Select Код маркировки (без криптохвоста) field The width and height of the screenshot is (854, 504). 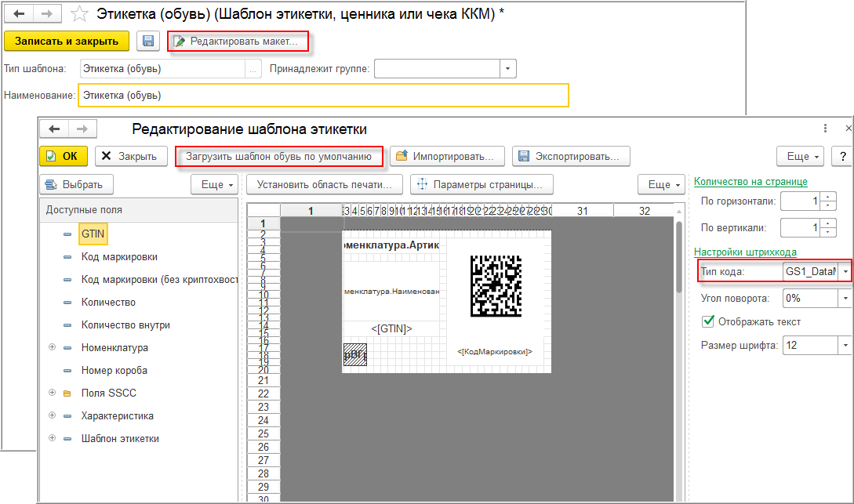159,280
